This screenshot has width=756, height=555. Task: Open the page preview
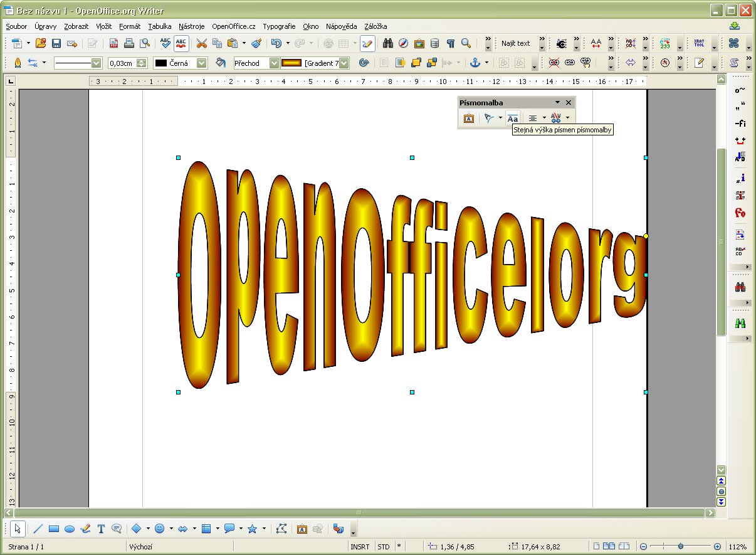pyautogui.click(x=145, y=43)
